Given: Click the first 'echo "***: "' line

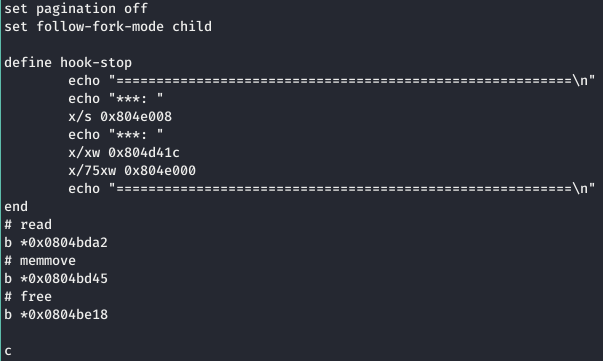Looking at the screenshot, I should click(x=116, y=99).
